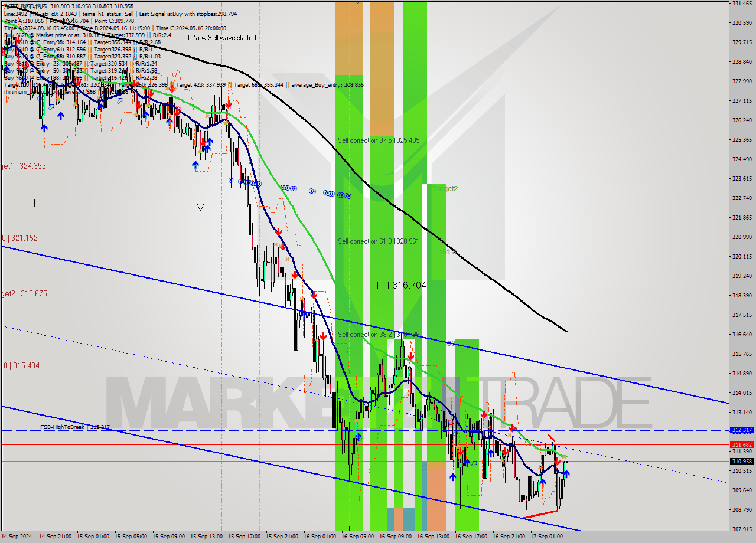Image resolution: width=756 pixels, height=543 pixels.
Task: Click the 308.790 value on price axis
Action: pos(742,510)
